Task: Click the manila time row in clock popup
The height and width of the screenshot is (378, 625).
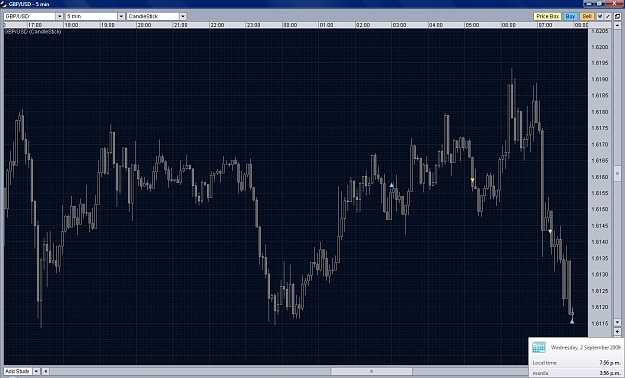Action: (576, 373)
